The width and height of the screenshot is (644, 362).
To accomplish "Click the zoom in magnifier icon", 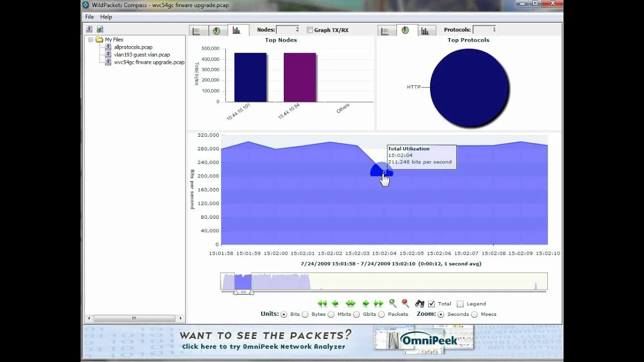I will coord(392,303).
